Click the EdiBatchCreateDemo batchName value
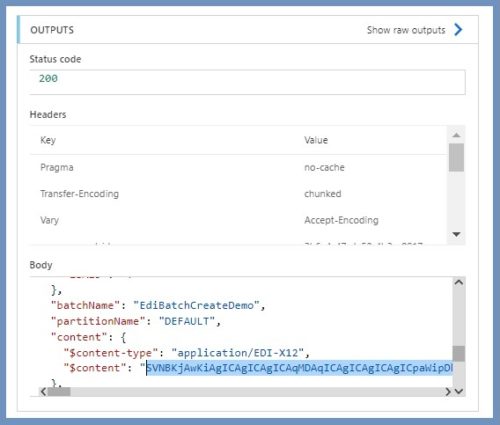 click(196, 305)
